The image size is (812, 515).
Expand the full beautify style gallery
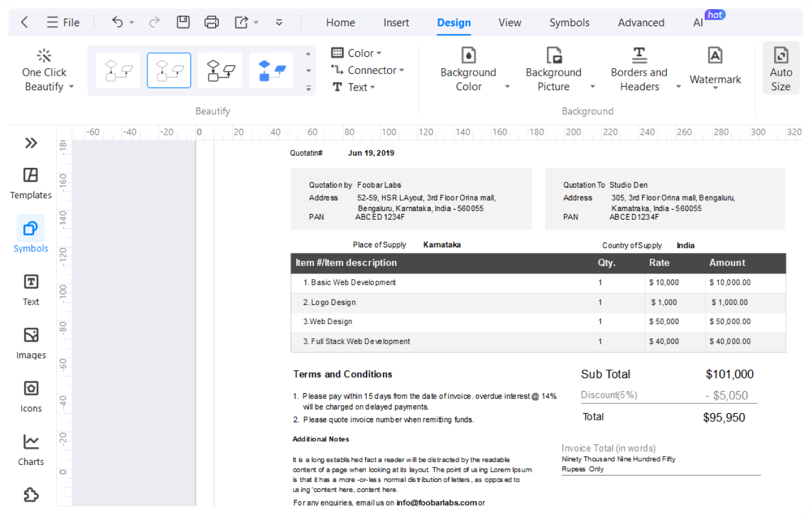pos(308,88)
